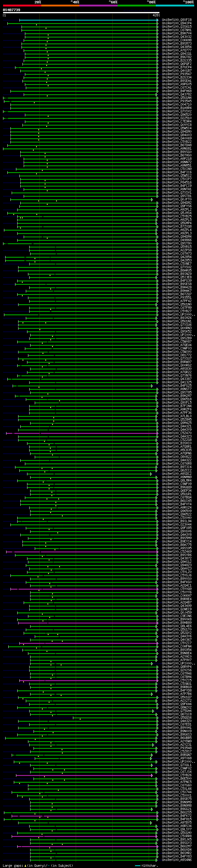Select hit UniRef100_B4FH68
The image size is (197, 868).
tap(176, 91)
